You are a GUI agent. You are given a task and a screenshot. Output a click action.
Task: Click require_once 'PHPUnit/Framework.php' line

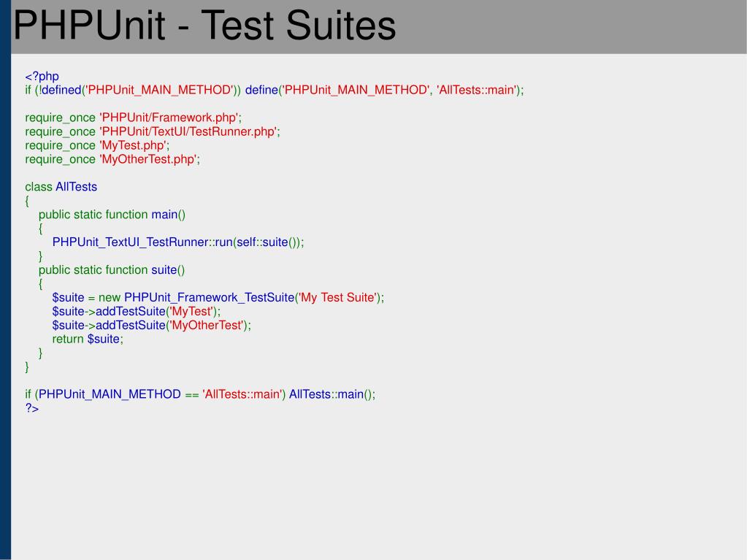(x=134, y=118)
